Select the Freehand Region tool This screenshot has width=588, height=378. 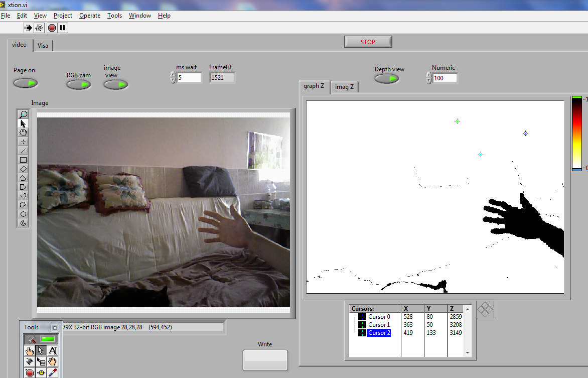[x=23, y=205]
